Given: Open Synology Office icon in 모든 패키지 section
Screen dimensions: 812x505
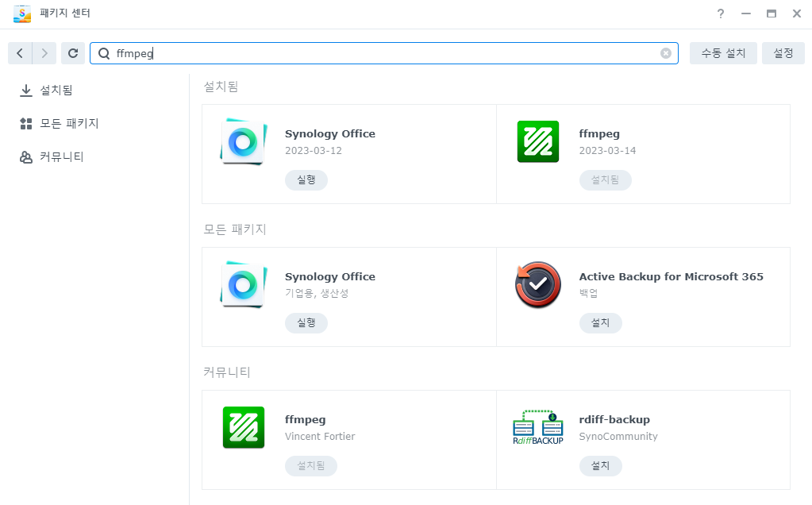Looking at the screenshot, I should click(244, 284).
